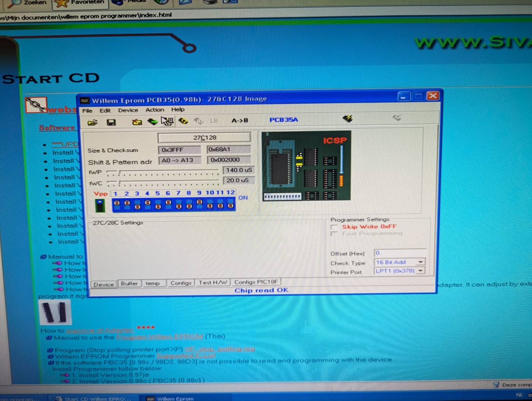
Task: Click the yellow chip with red X toolbar icon
Action: point(137,122)
